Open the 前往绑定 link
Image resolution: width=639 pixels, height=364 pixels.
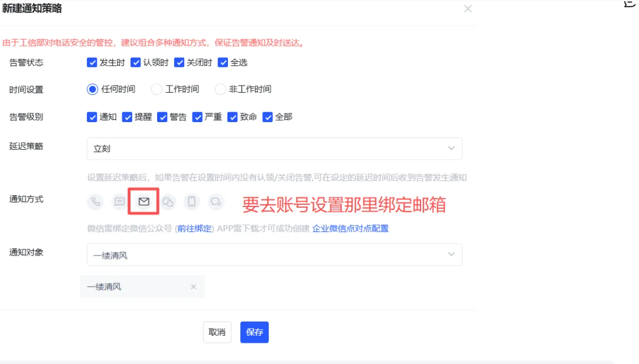tap(194, 228)
